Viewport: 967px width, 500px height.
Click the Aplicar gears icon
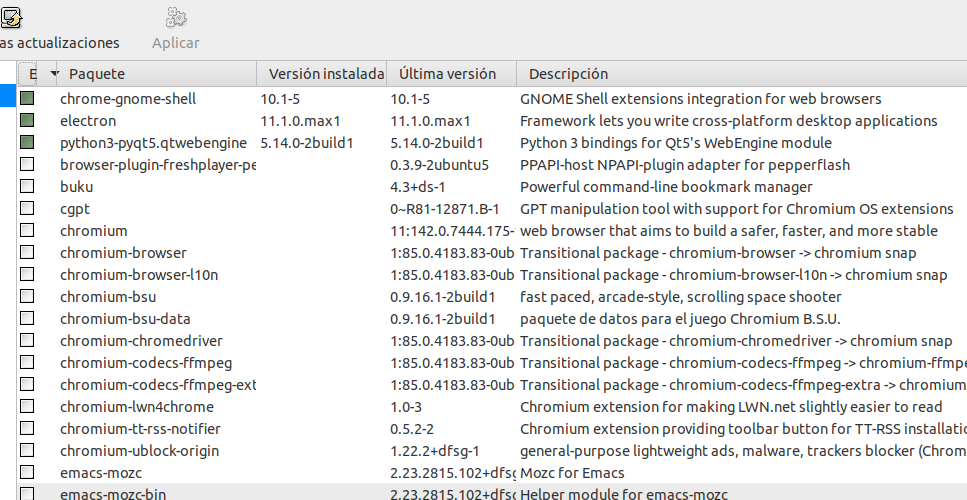(x=176, y=16)
